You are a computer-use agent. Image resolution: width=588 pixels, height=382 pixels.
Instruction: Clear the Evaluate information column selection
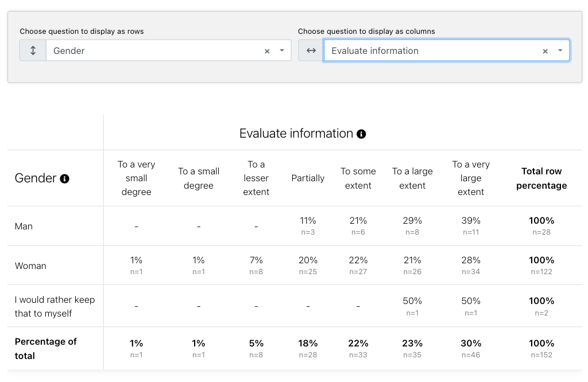pyautogui.click(x=546, y=51)
